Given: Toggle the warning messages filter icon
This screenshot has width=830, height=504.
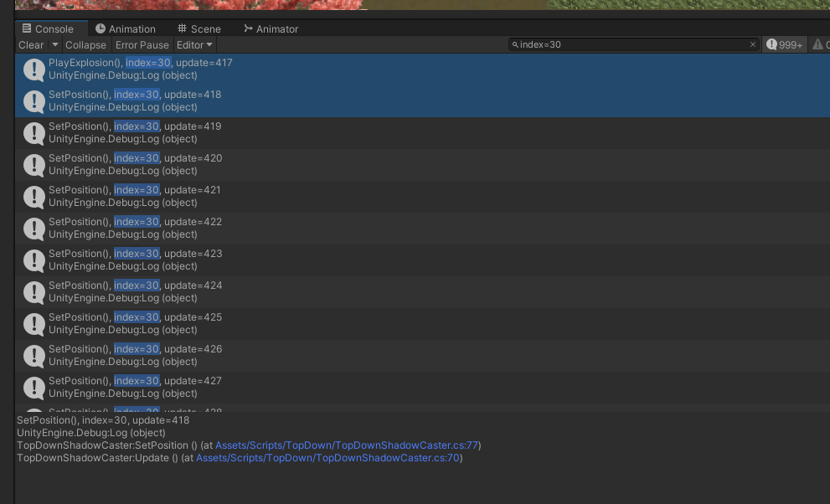Looking at the screenshot, I should tap(819, 45).
